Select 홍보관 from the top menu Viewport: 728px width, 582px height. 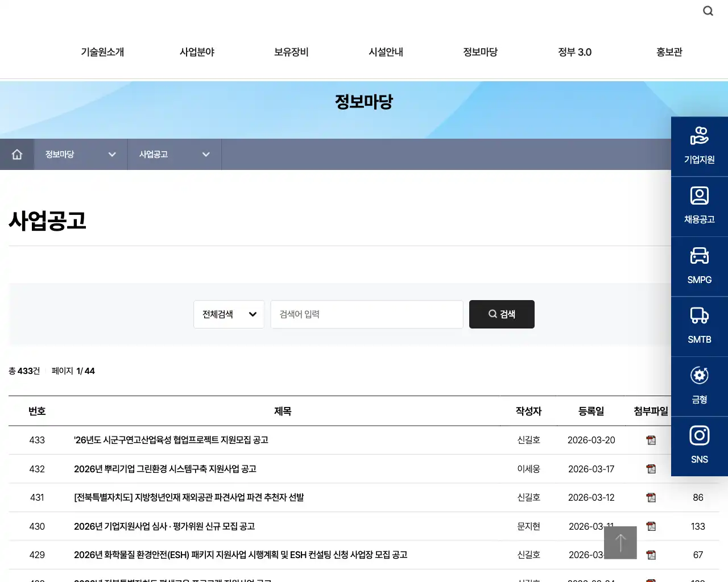tap(669, 52)
